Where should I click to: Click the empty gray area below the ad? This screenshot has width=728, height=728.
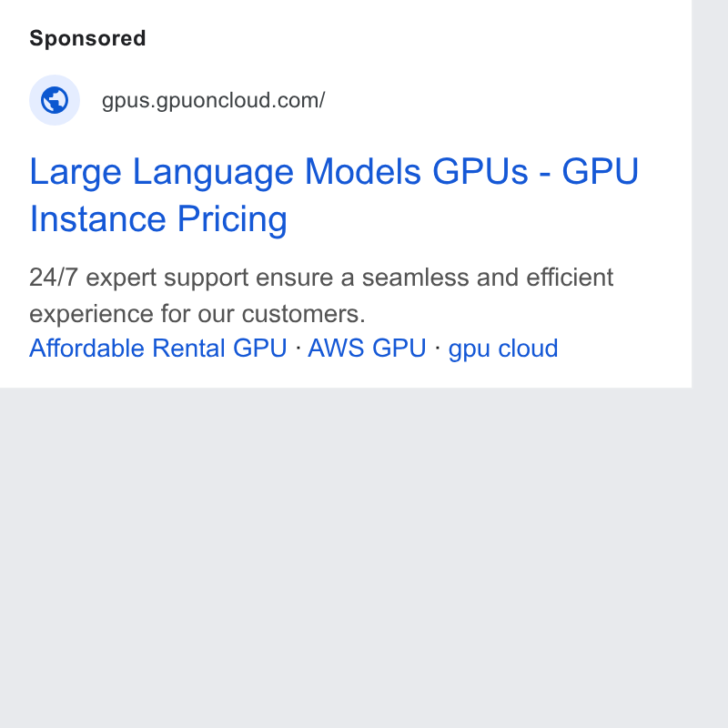346,557
